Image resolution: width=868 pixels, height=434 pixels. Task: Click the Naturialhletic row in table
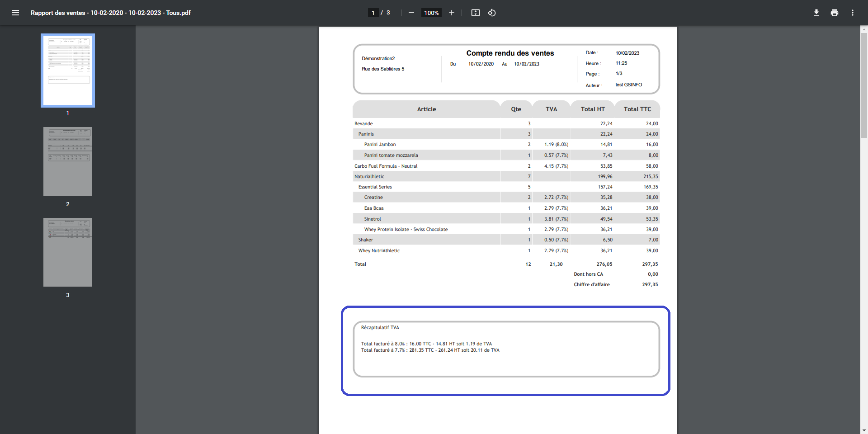(x=369, y=176)
